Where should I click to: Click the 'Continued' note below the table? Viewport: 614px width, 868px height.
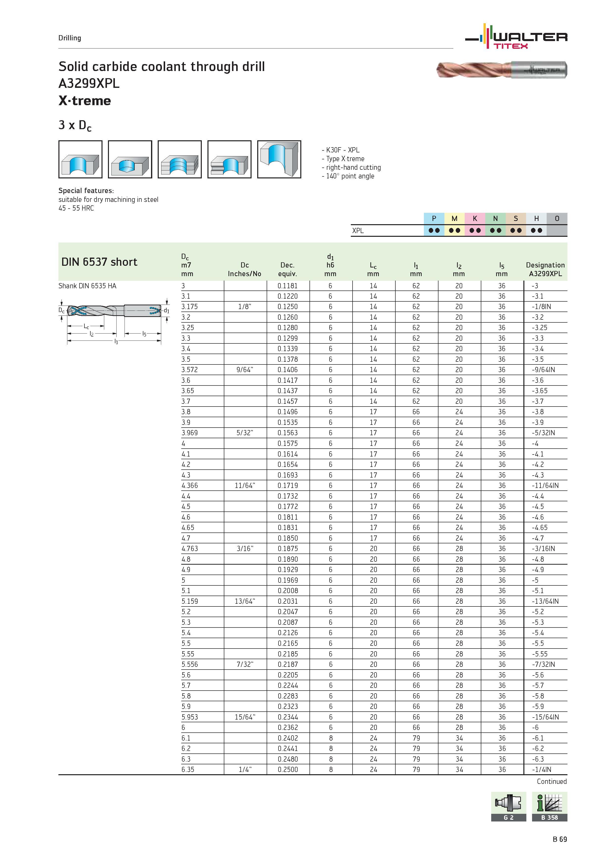pyautogui.click(x=552, y=781)
